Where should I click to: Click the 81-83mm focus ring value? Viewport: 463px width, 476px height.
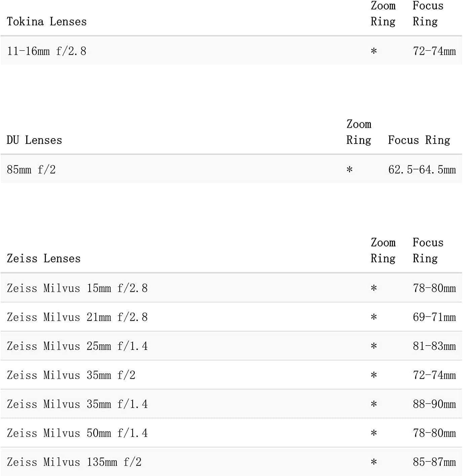(434, 346)
